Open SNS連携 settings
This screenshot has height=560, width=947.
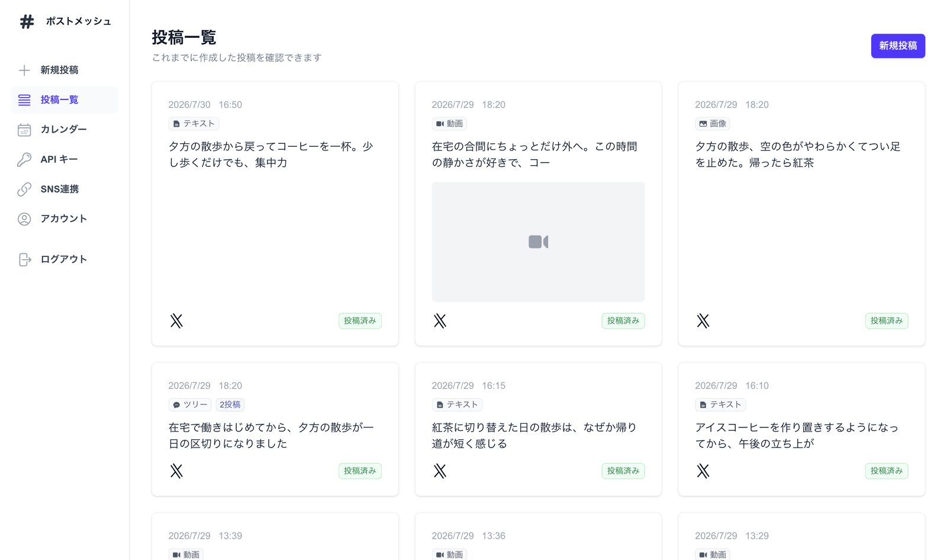tap(65, 189)
